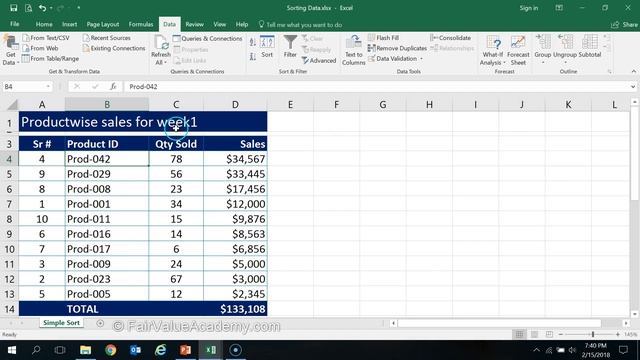Open Advanced filter options
The width and height of the screenshot is (640, 360).
coord(319,60)
